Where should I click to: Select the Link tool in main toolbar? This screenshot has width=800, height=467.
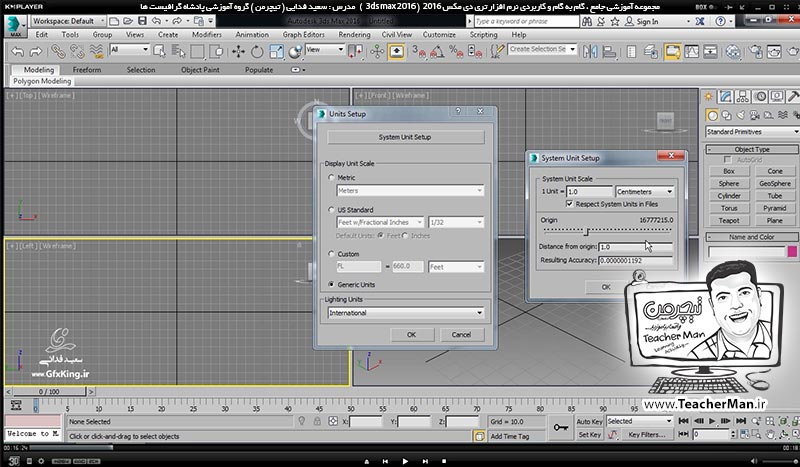coord(58,52)
